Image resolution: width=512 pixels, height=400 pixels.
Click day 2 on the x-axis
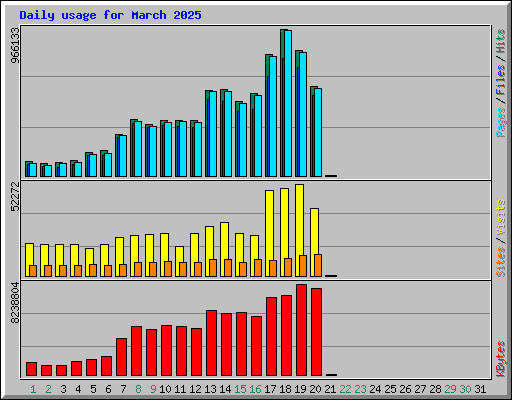point(48,389)
